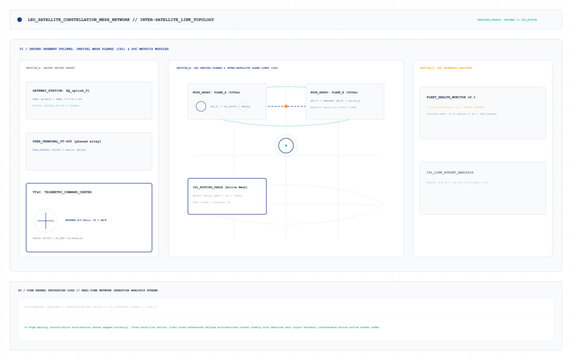Open the FLEET_HEALTH_MONITOR card
The image size is (572, 360).
483,113
